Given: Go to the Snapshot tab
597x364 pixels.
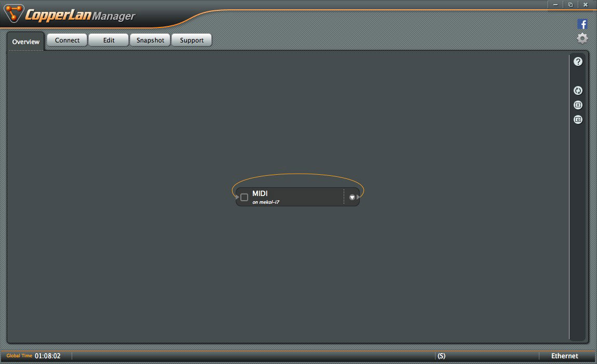Looking at the screenshot, I should (x=150, y=40).
